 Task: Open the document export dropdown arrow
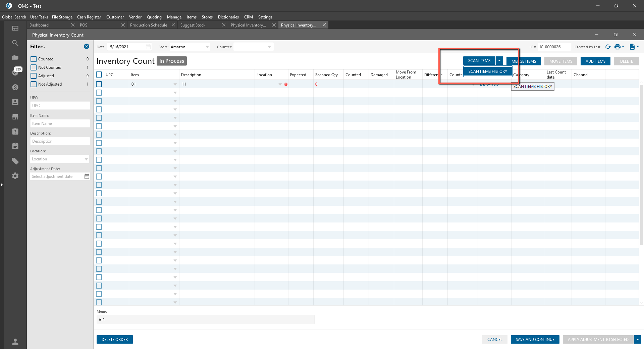tap(638, 47)
